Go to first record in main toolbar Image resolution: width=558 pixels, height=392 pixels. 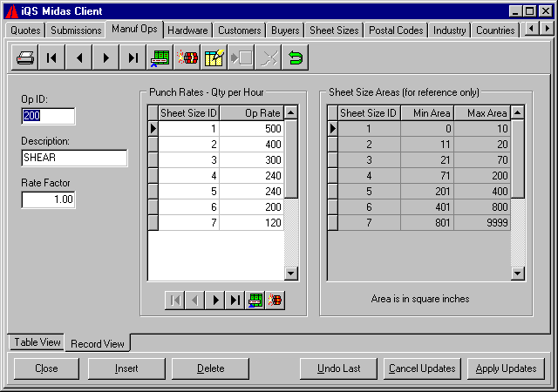point(52,57)
